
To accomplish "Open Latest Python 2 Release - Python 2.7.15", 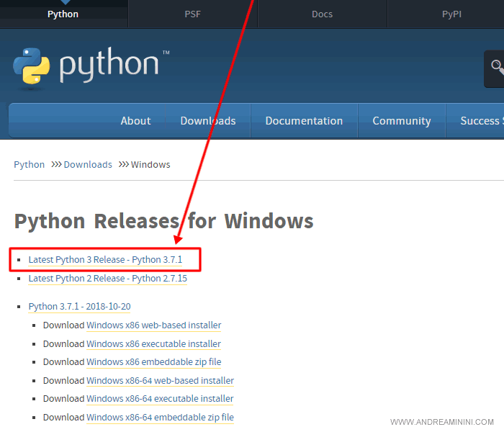I will 107,279.
